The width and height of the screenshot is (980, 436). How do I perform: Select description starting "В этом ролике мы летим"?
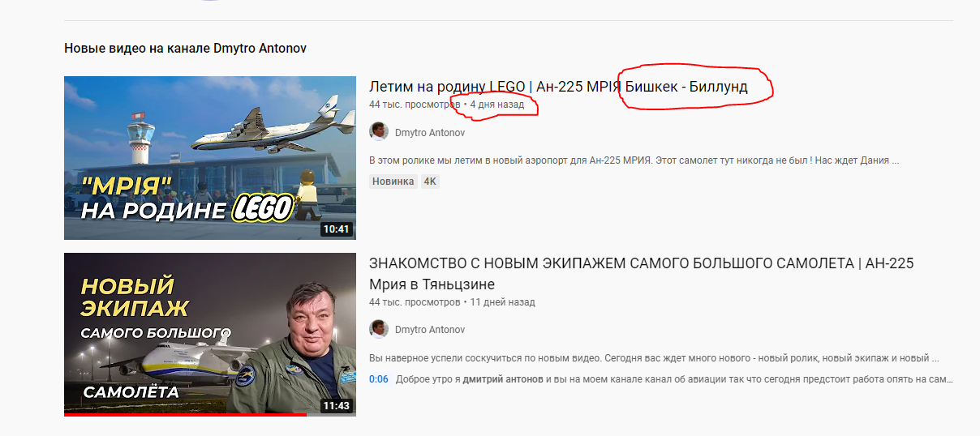pyautogui.click(x=634, y=160)
